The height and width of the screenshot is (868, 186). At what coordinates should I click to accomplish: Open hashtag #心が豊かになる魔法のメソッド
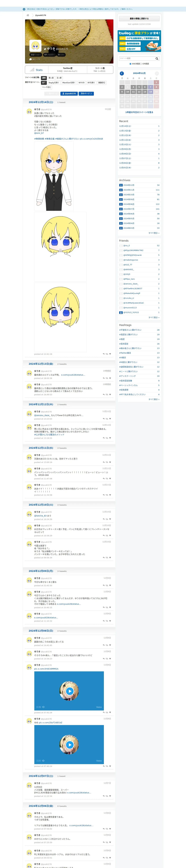(49, 435)
